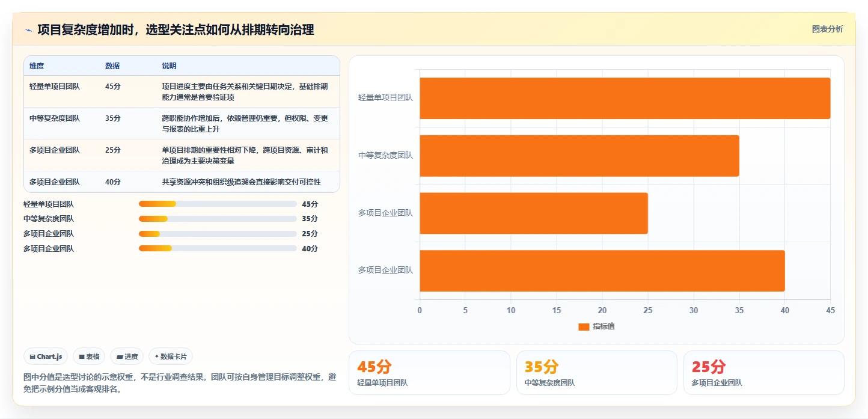
Task: Click the footnote starting 图中分值是选型讨论
Action: (x=180, y=383)
